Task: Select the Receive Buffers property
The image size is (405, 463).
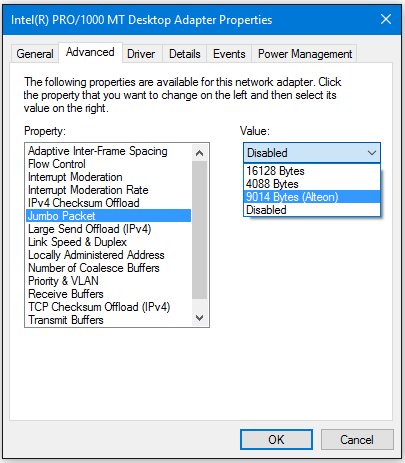Action: 108,294
